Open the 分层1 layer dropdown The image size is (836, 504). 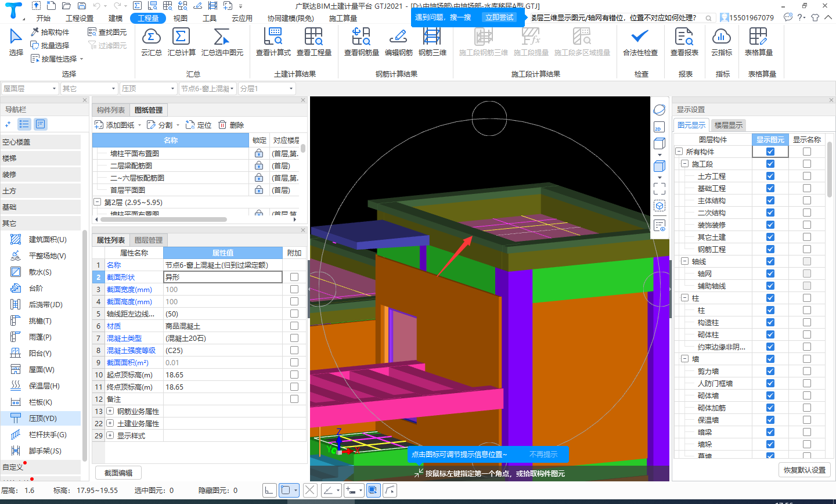[266, 88]
